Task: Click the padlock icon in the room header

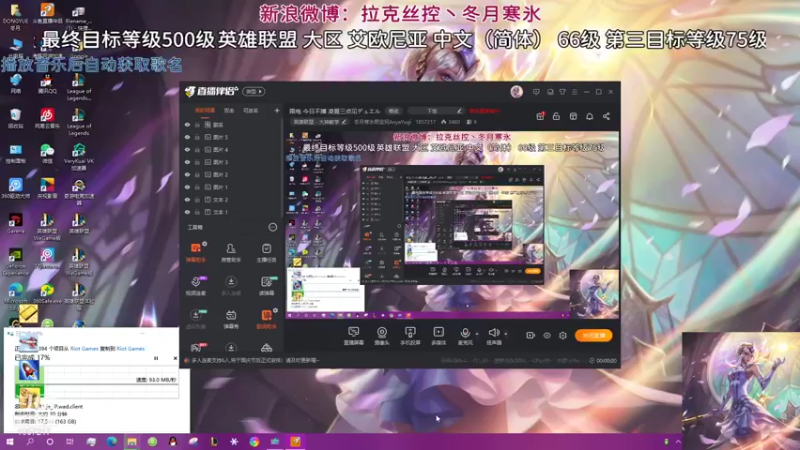Action: pos(556,116)
